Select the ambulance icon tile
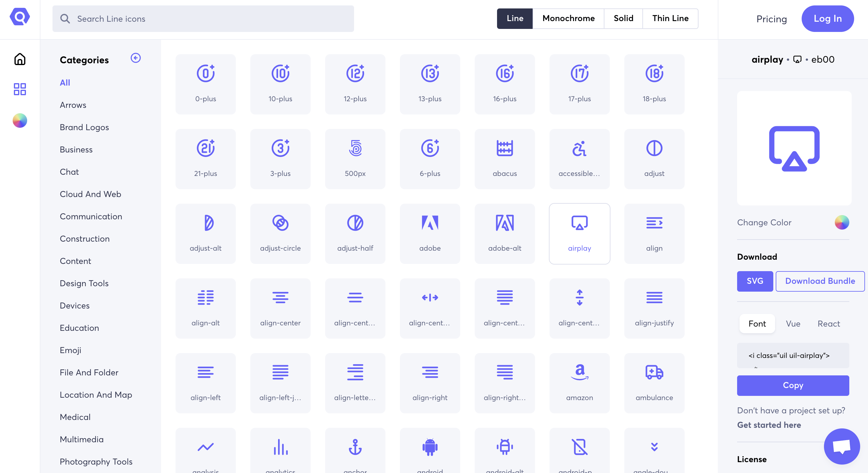The image size is (868, 473). 654,383
